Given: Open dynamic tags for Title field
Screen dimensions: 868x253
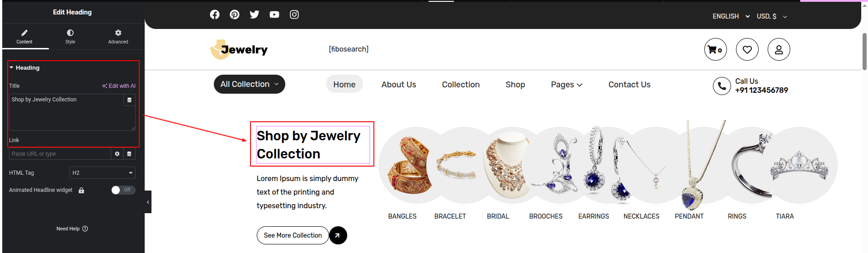Looking at the screenshot, I should [x=129, y=100].
